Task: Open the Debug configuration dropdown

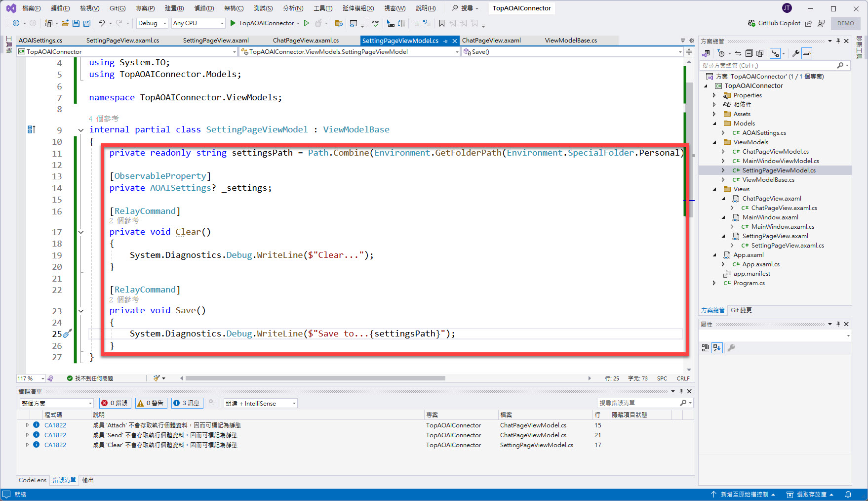Action: tap(152, 23)
